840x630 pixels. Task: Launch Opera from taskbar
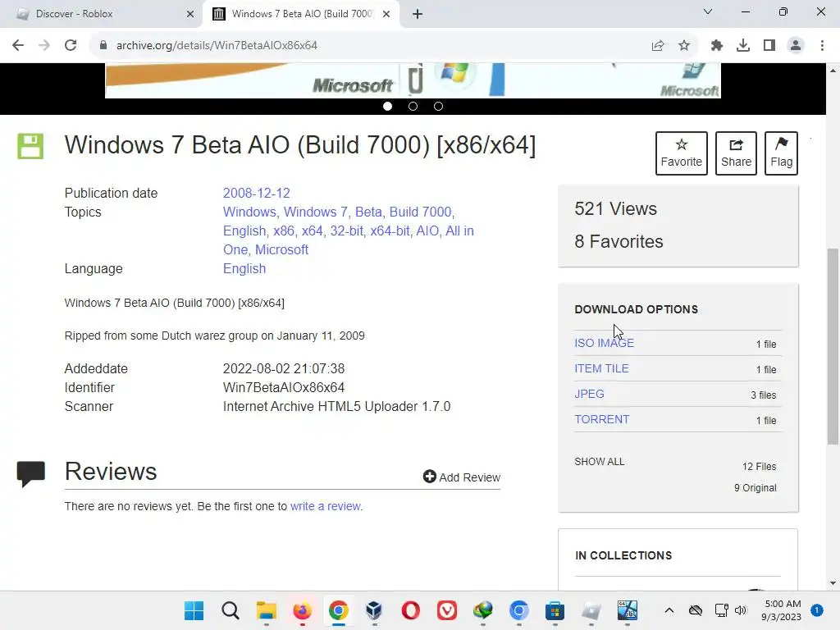click(x=410, y=610)
